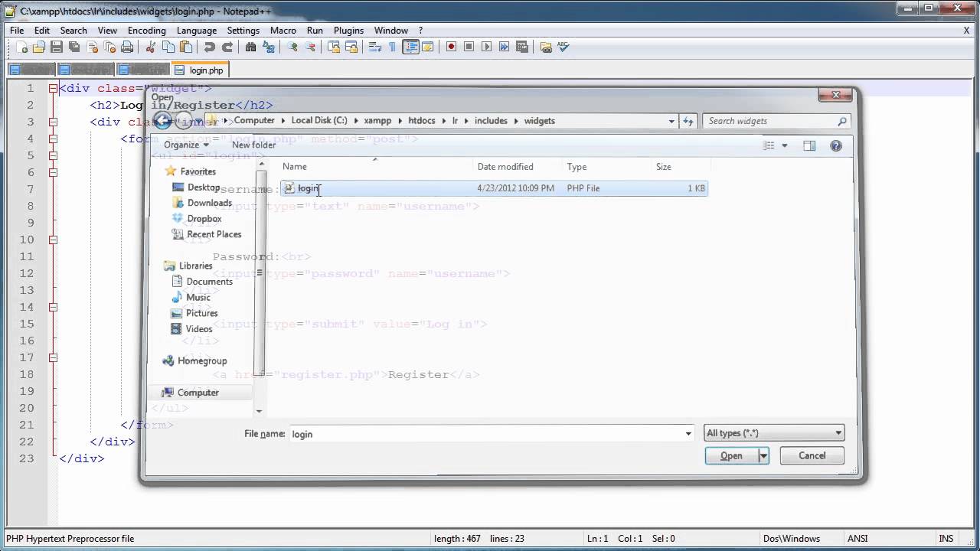Click the Size column header

click(663, 167)
